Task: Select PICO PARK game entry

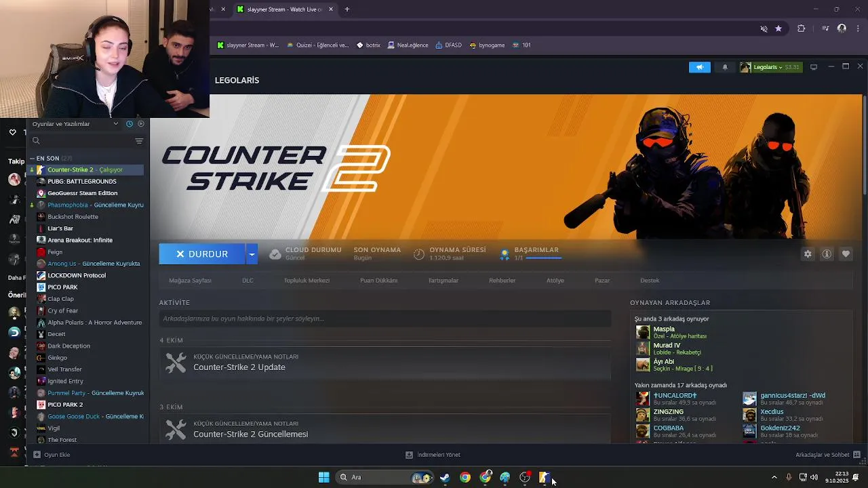Action: point(85,287)
